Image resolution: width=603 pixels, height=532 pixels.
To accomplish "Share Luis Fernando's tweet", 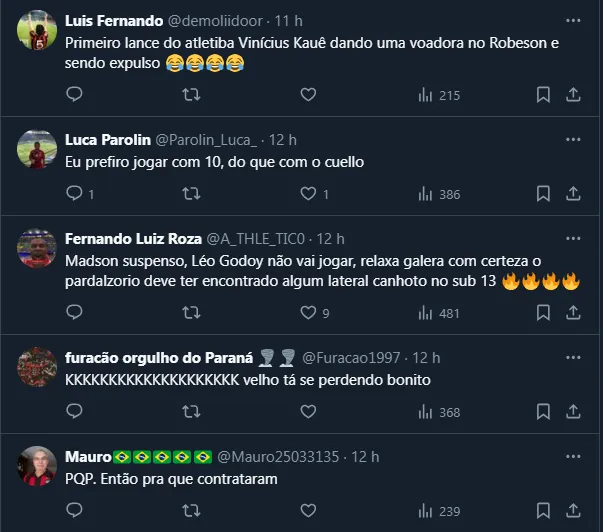I will (x=573, y=95).
